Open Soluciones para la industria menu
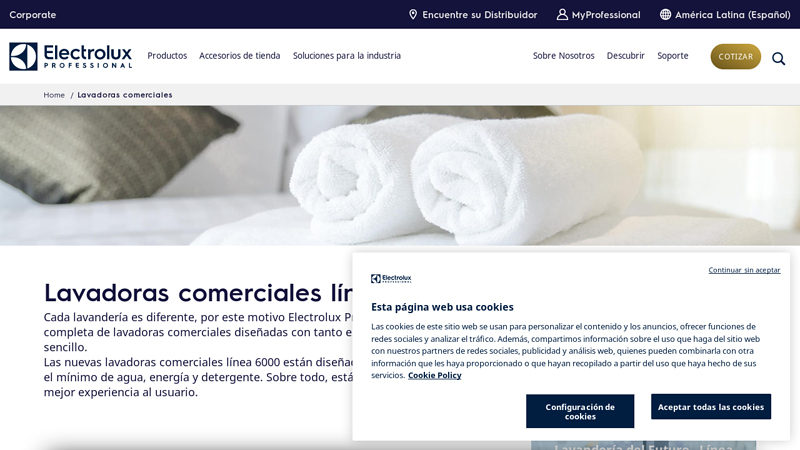This screenshot has height=450, width=800. point(347,56)
